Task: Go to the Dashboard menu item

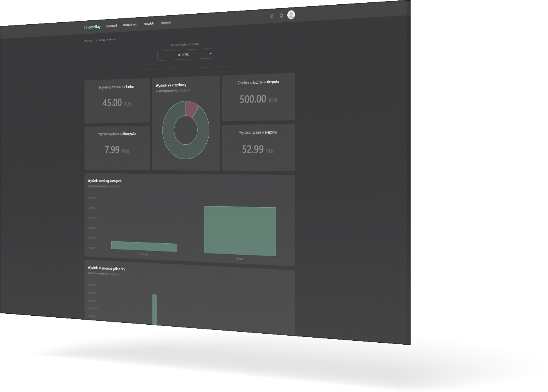Action: pos(111,26)
